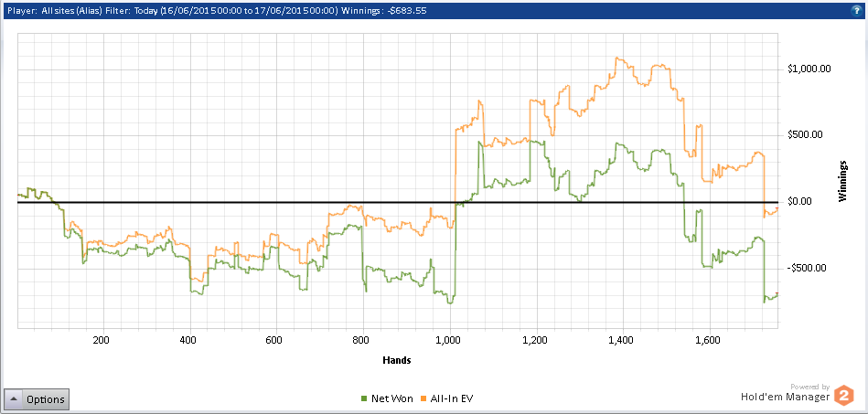Click the orange All-In EV legend swatch
The image size is (868, 414).
[x=424, y=398]
